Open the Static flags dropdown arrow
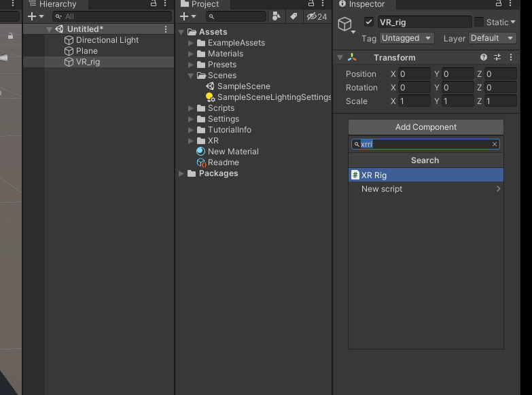The width and height of the screenshot is (532, 395). pos(513,22)
